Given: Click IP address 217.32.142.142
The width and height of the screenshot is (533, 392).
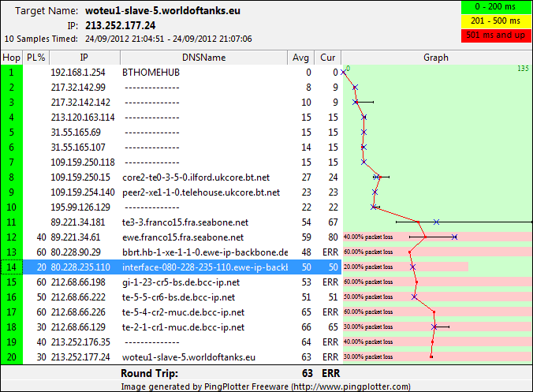Looking at the screenshot, I should (x=80, y=103).
